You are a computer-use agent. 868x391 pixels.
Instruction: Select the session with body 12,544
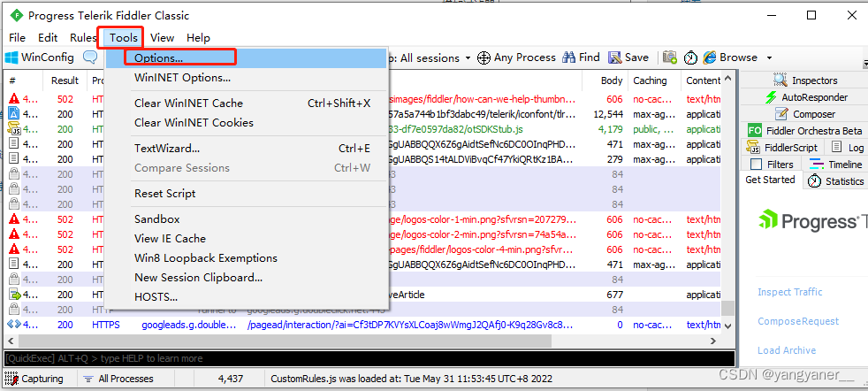(x=362, y=114)
